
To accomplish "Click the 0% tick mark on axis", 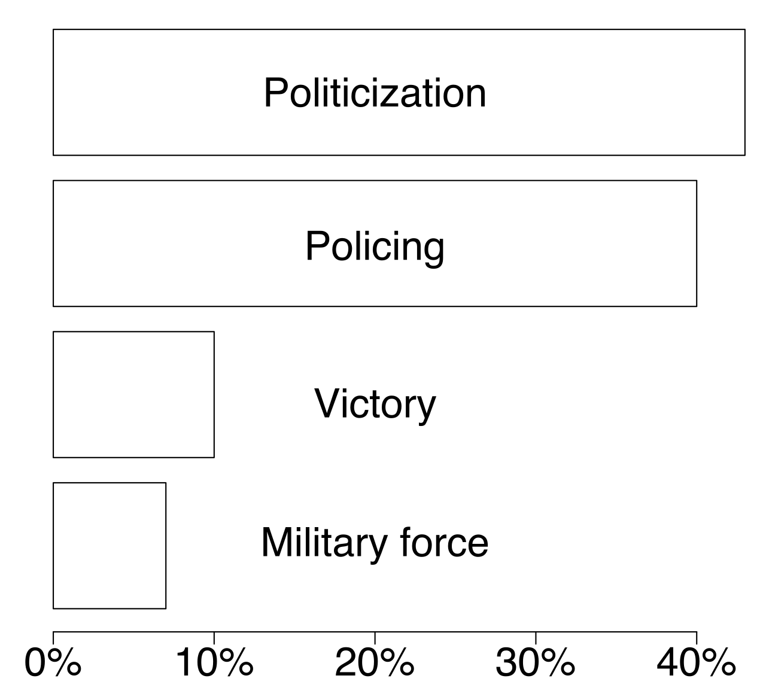I will [x=53, y=638].
